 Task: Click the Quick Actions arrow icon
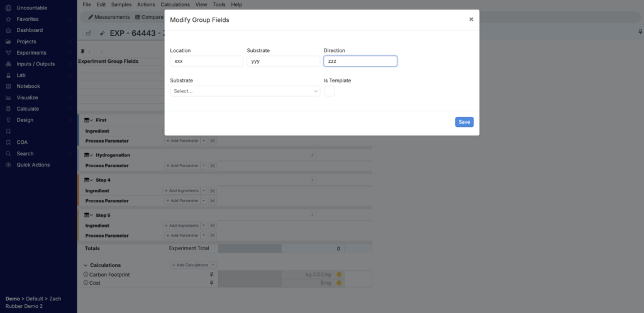[8, 165]
